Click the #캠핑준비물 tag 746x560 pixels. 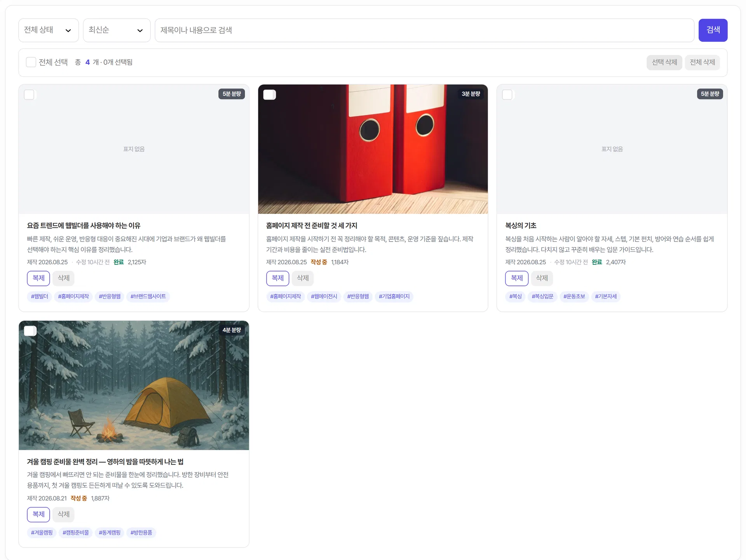(x=76, y=532)
